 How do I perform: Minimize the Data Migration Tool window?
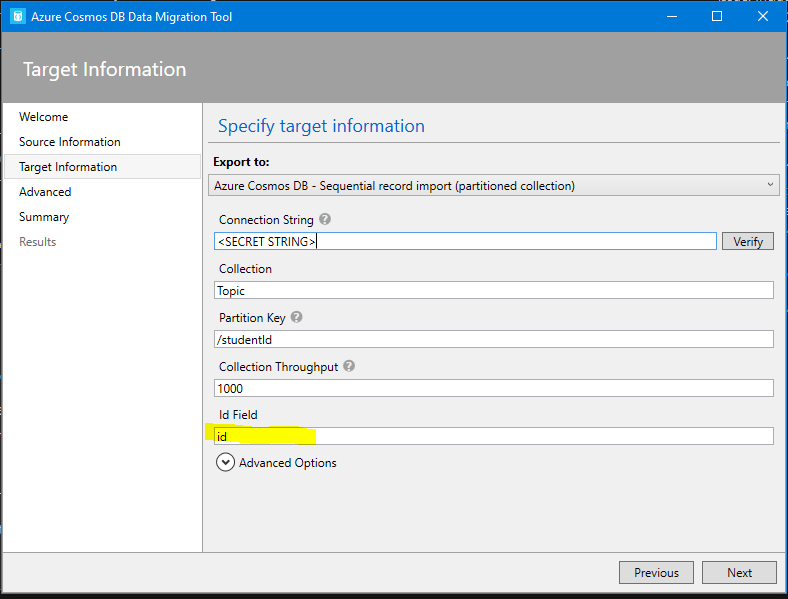pyautogui.click(x=672, y=16)
